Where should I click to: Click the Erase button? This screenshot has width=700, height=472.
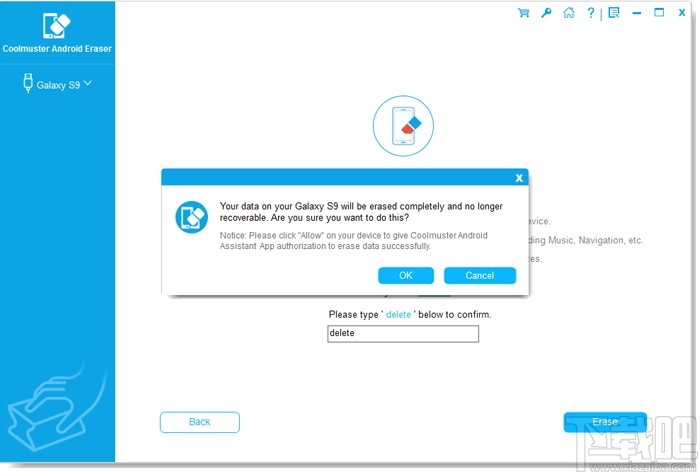click(605, 422)
